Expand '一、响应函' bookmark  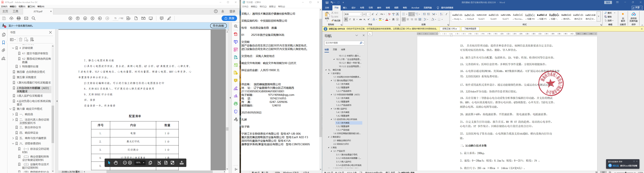(13, 114)
